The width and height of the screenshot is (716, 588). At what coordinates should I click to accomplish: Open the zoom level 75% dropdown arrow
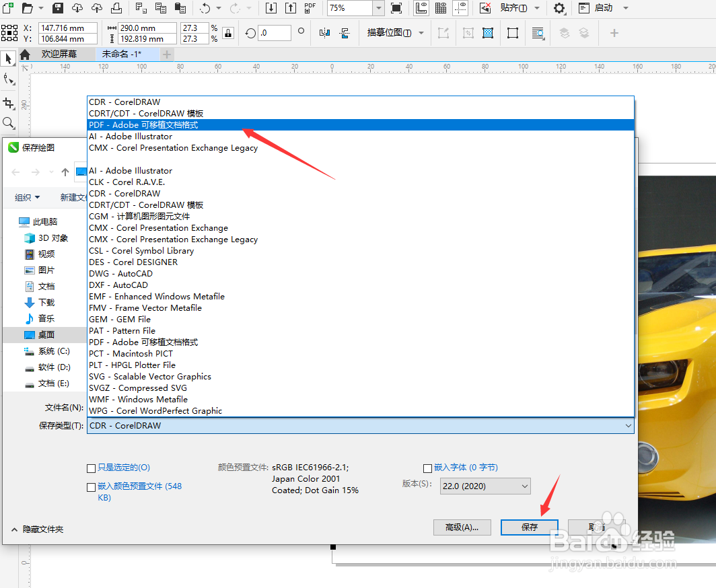pos(379,8)
